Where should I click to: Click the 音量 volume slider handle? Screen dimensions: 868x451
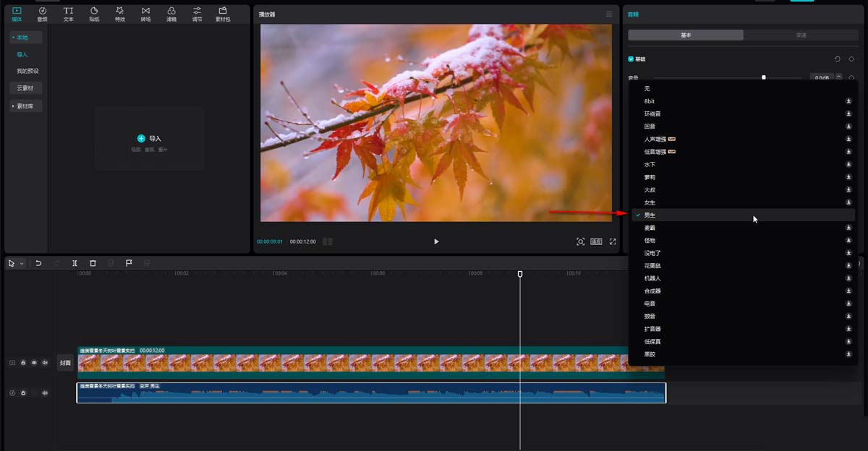coord(763,77)
